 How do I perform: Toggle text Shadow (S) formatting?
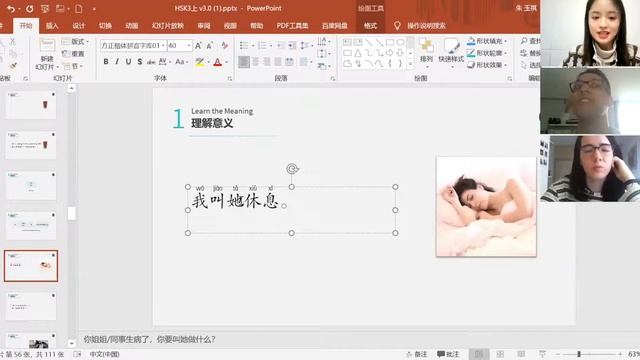[x=140, y=62]
